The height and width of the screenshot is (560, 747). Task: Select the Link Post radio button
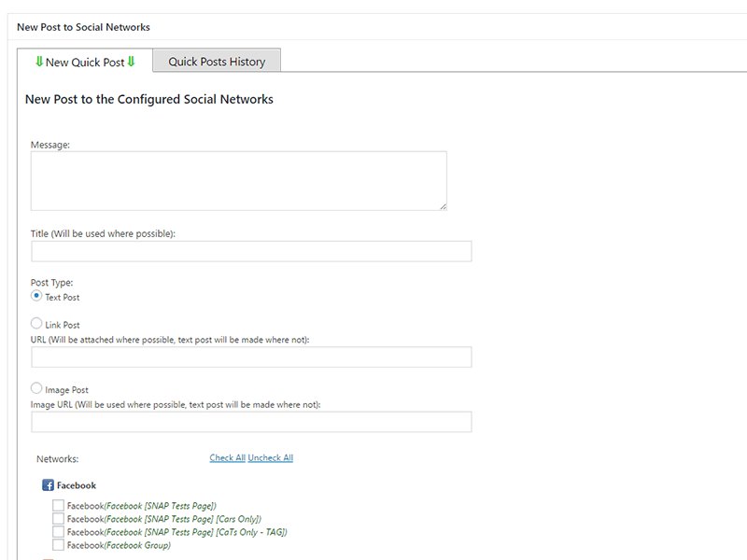coord(36,323)
